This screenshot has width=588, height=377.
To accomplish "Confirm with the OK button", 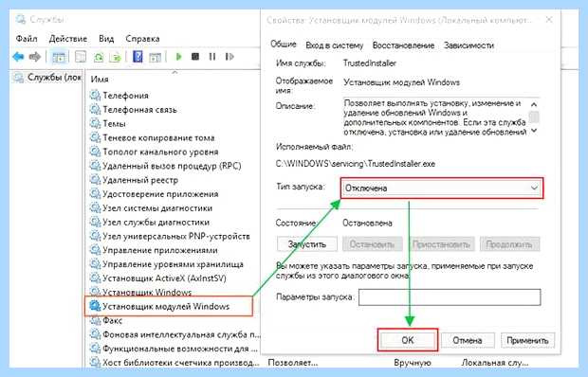I will 408,340.
